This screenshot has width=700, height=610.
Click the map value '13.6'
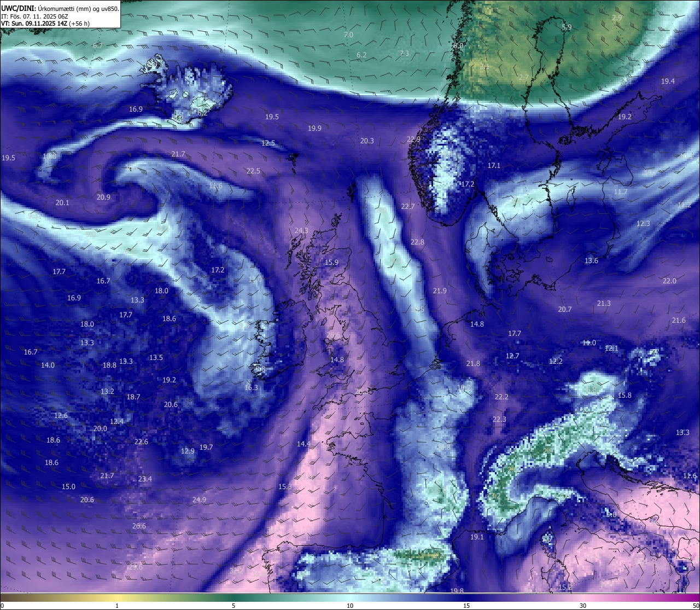pyautogui.click(x=591, y=260)
